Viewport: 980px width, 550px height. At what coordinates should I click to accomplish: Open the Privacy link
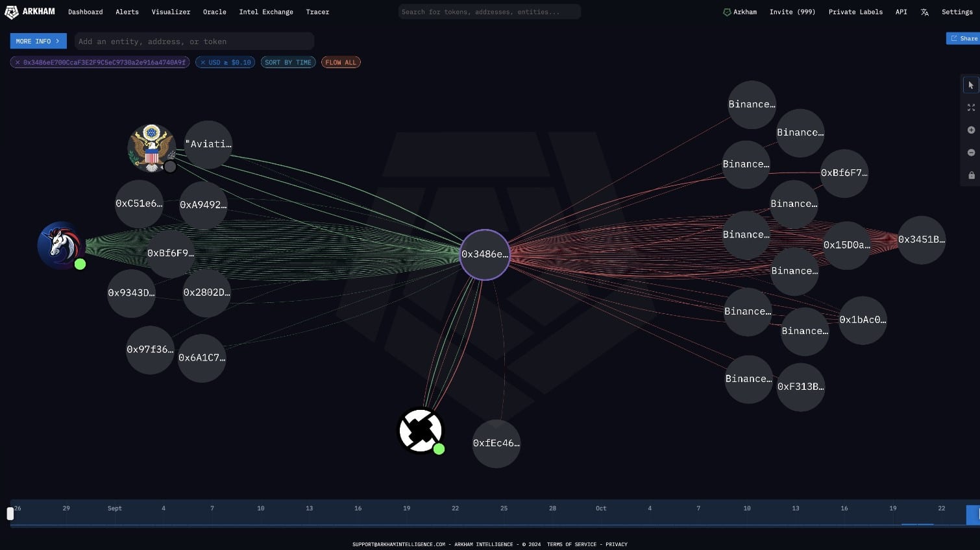[617, 545]
